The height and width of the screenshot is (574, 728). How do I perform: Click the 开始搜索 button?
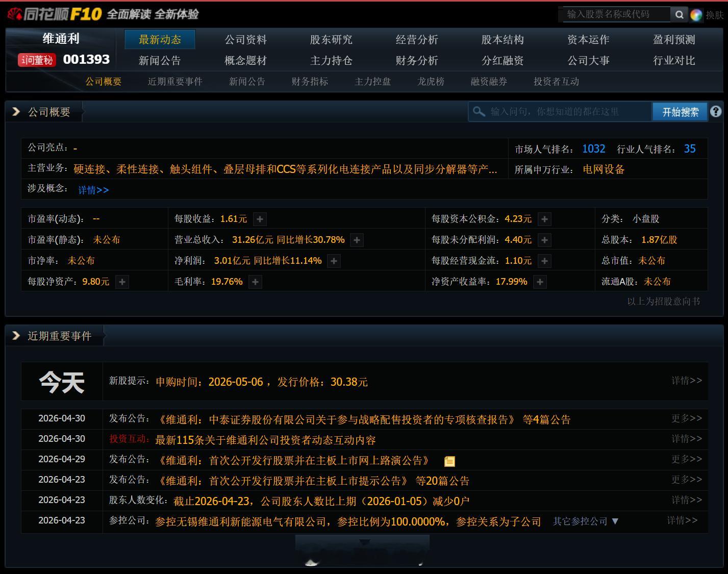[x=680, y=112]
